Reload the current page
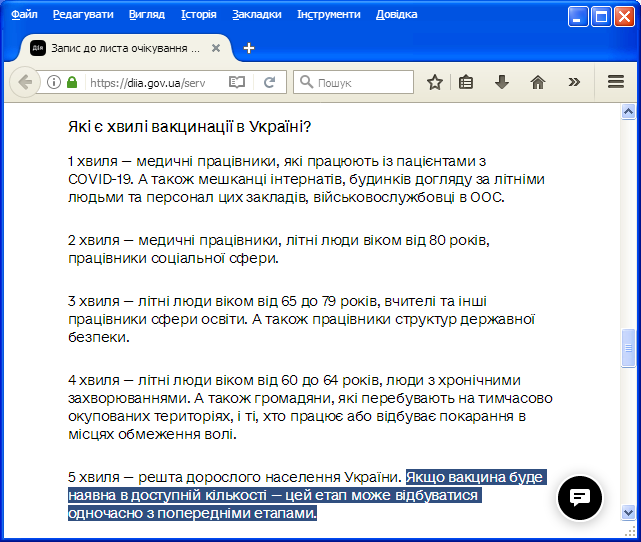Image resolution: width=641 pixels, height=542 pixels. tap(269, 82)
